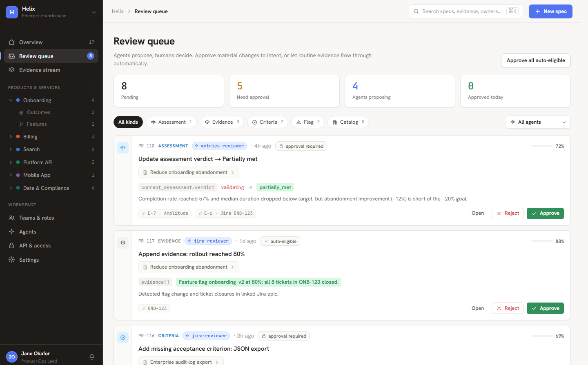Expand the Search product

[x=11, y=149]
